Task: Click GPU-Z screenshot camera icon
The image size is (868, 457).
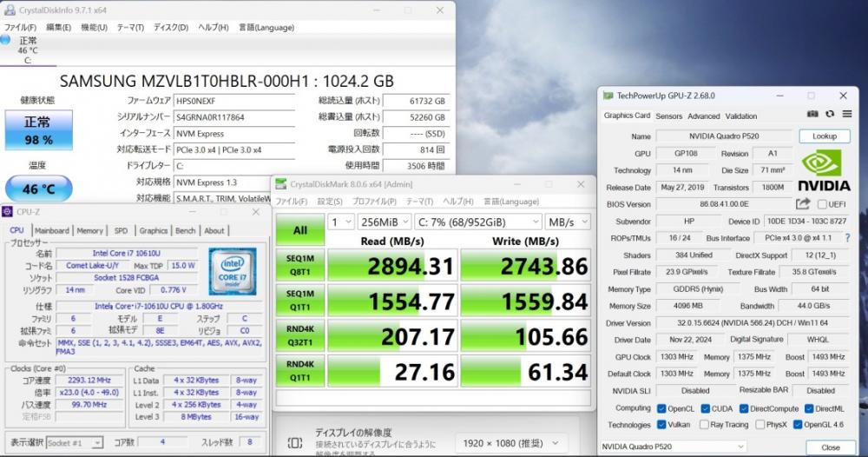Action: point(812,114)
